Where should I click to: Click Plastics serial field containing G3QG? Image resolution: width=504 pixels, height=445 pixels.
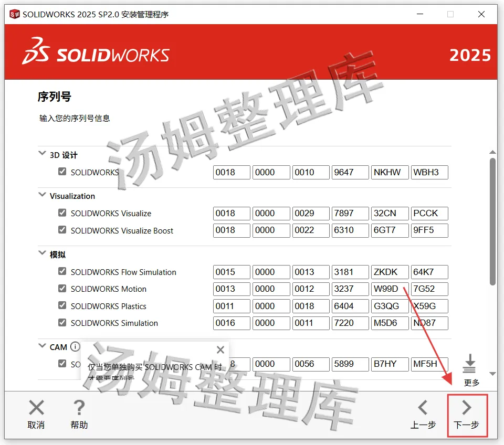(390, 306)
